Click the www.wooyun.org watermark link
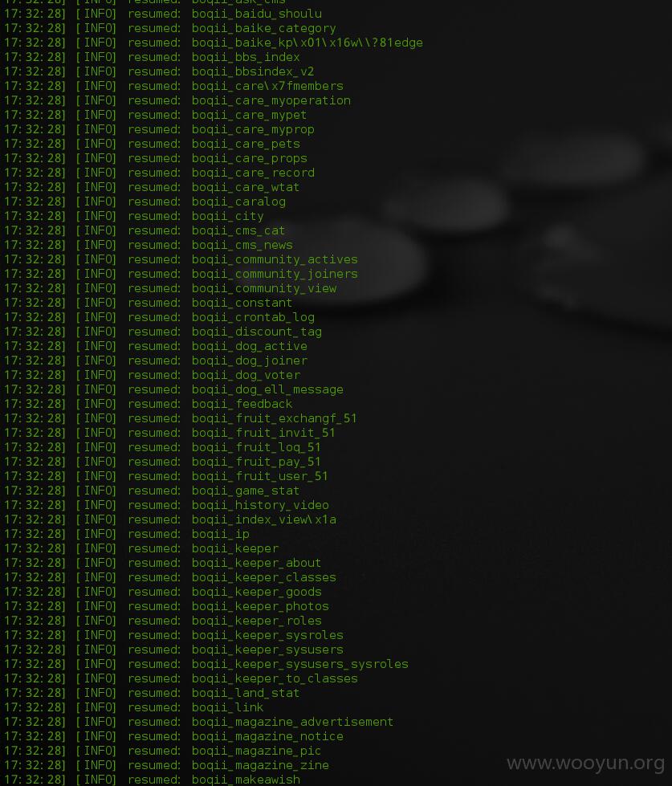 [586, 764]
